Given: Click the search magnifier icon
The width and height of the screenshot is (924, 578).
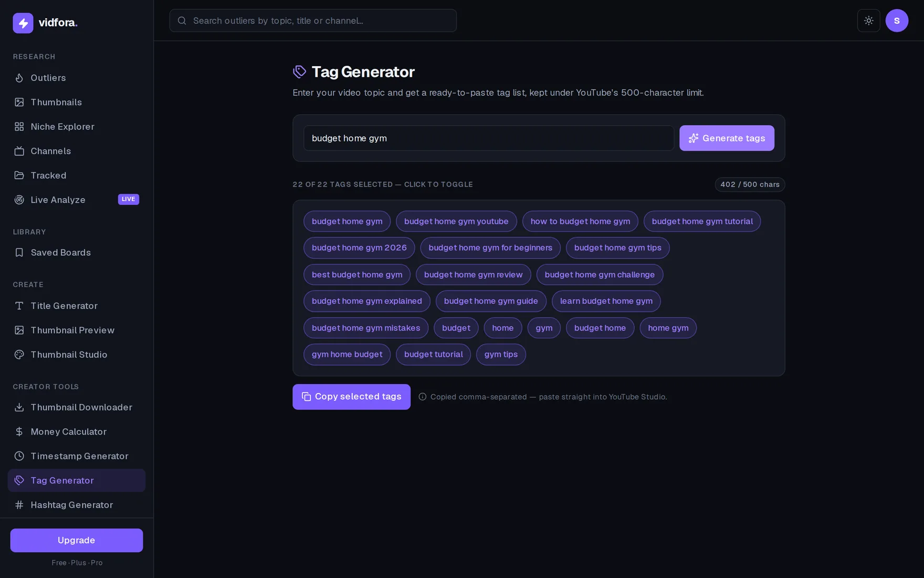Looking at the screenshot, I should (x=182, y=20).
